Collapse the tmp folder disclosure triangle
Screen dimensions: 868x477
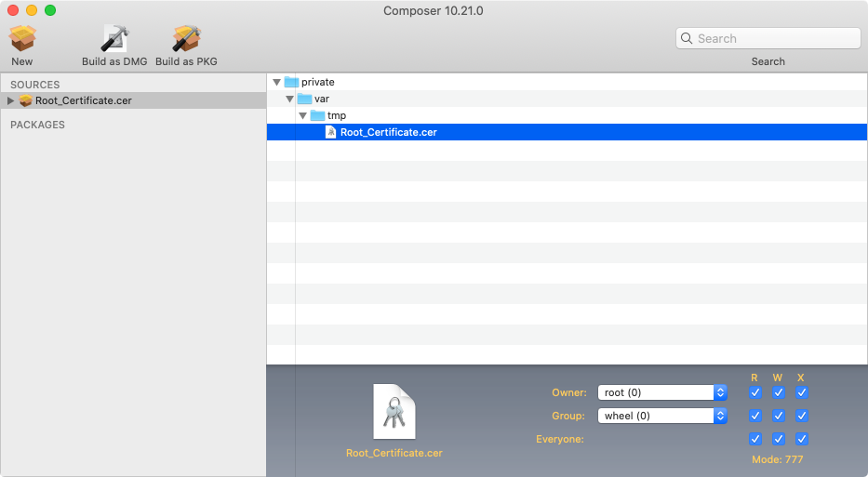tap(302, 115)
